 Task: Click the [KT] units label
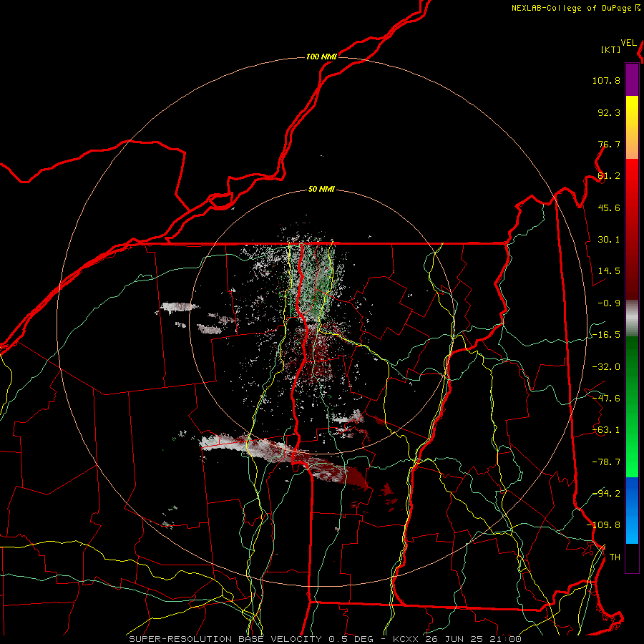pyautogui.click(x=611, y=49)
